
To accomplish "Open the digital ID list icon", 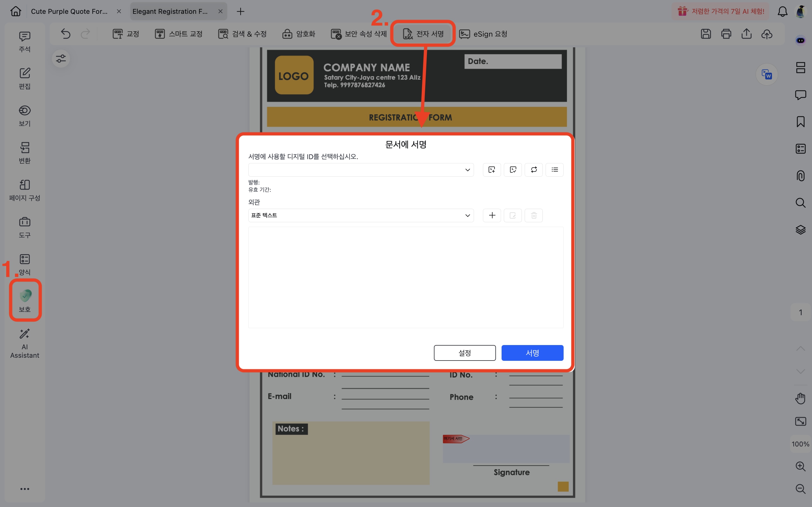I will point(554,170).
